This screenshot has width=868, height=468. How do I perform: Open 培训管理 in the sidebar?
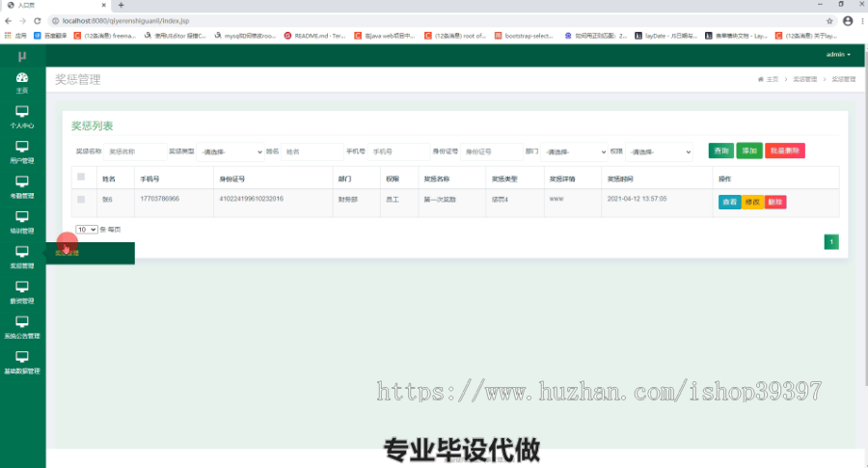22,223
